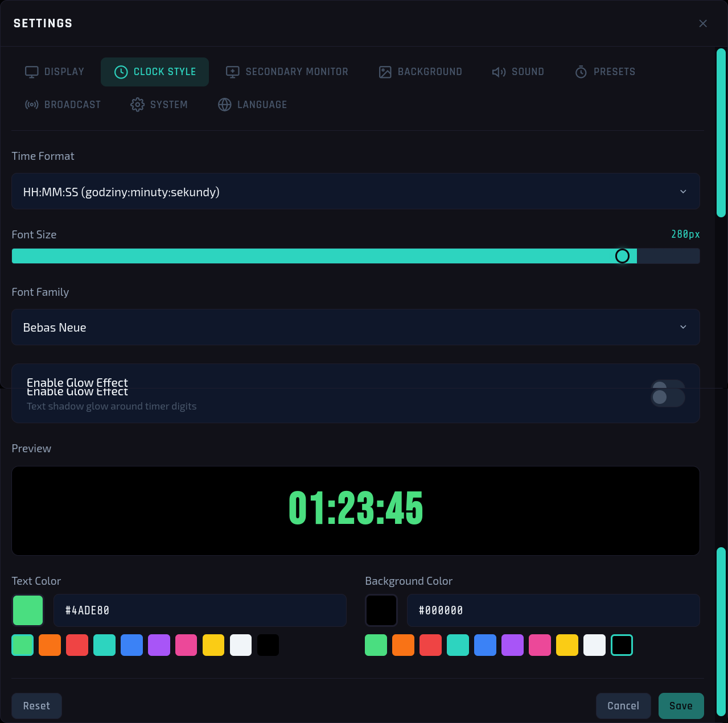728x723 pixels.
Task: Select the orange Text Color swatch
Action: pyautogui.click(x=50, y=645)
